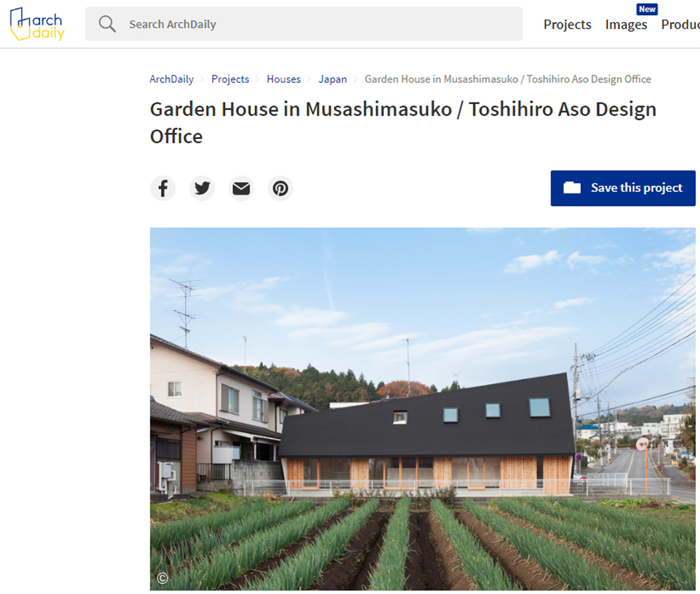This screenshot has width=700, height=594.
Task: Open the Houses breadcrumb category
Action: [283, 79]
